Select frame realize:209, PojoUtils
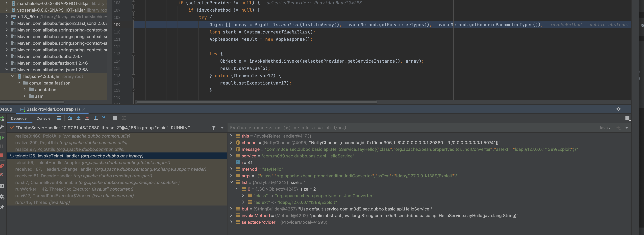Viewport: 644px width, 235px height. point(117,143)
